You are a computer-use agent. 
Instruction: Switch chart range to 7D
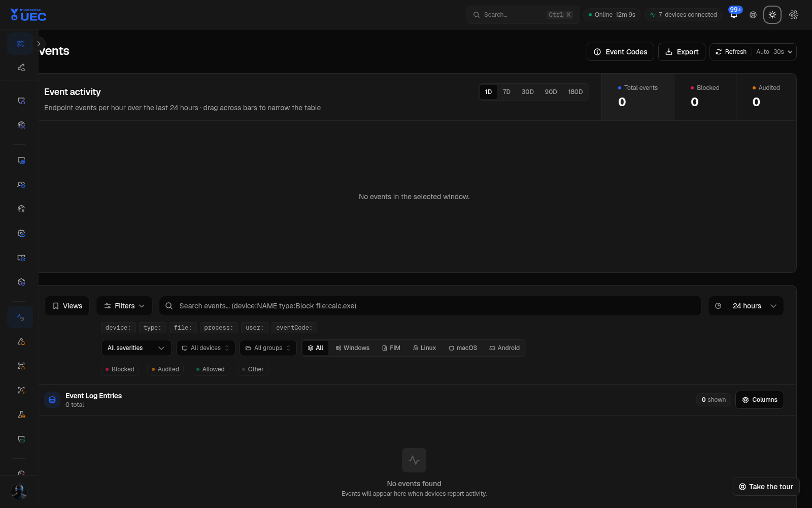tap(506, 92)
